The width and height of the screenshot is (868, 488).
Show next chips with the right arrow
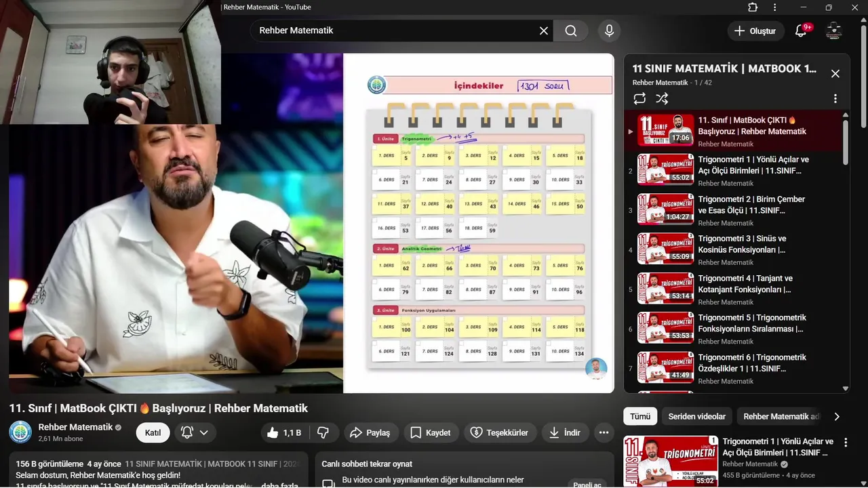837,416
